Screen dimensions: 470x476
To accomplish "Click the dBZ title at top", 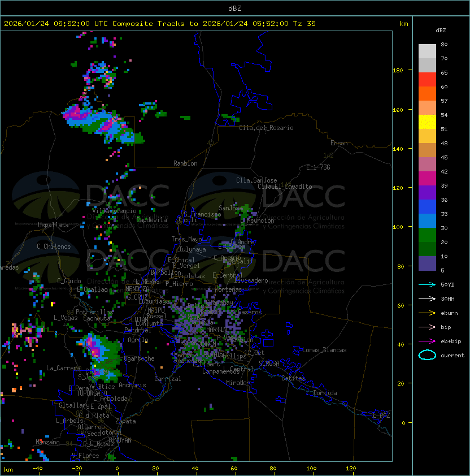I will click(235, 8).
